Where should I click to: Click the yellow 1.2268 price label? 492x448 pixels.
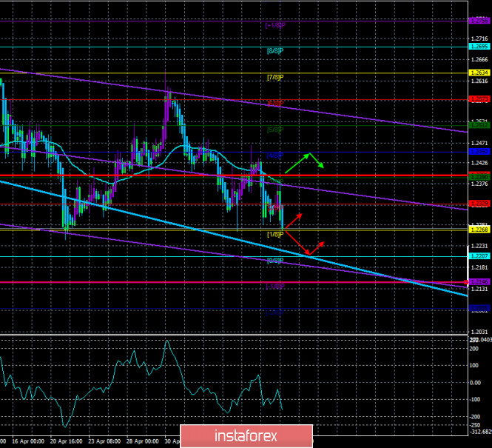pyautogui.click(x=479, y=230)
